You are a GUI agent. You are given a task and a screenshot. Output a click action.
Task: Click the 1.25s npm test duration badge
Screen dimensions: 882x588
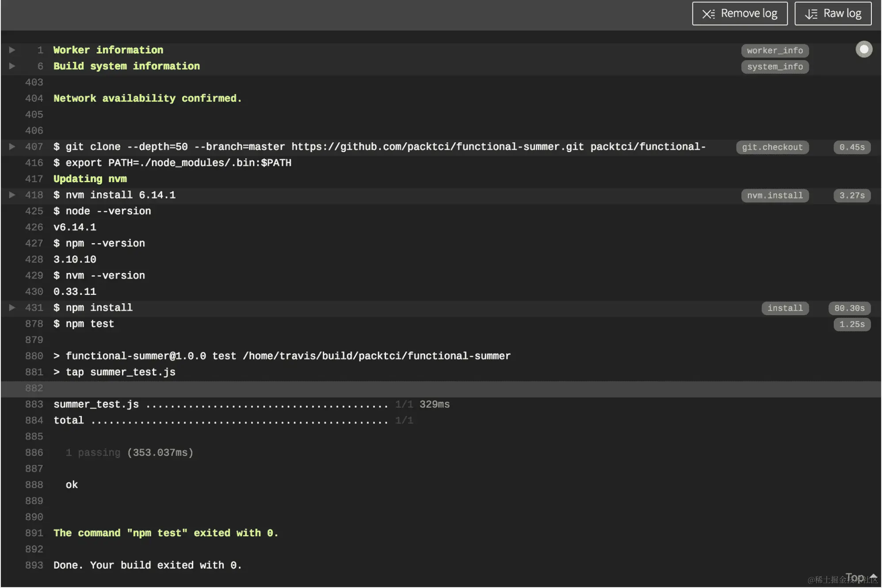pos(851,324)
